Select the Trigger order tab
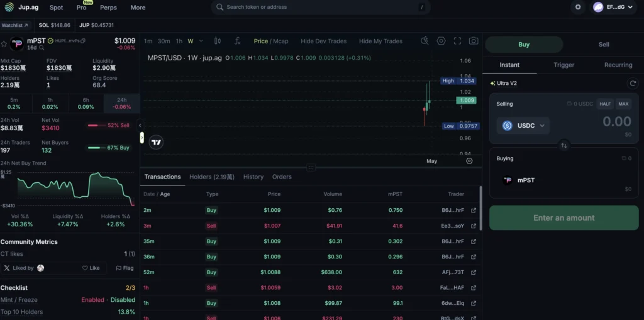 pyautogui.click(x=564, y=65)
